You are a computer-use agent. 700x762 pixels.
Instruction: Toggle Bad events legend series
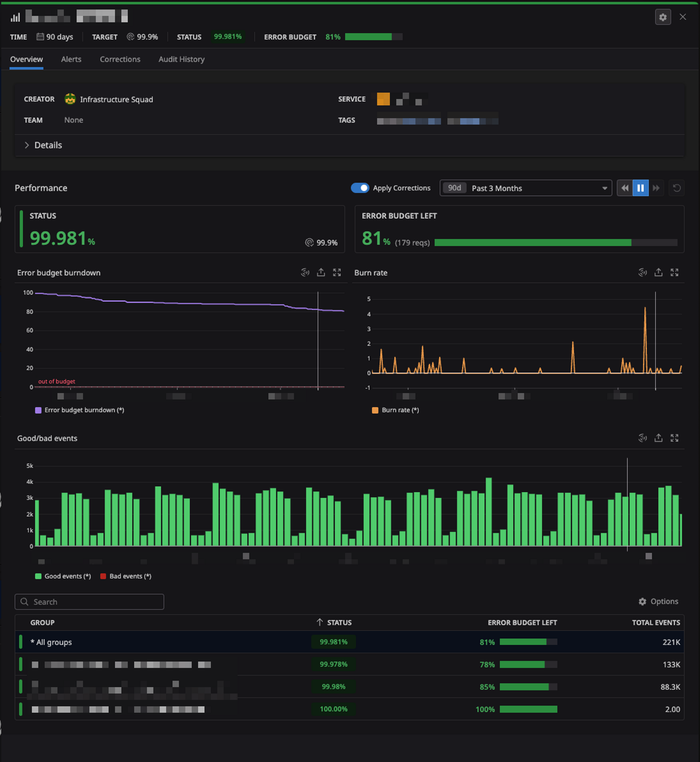pos(125,576)
